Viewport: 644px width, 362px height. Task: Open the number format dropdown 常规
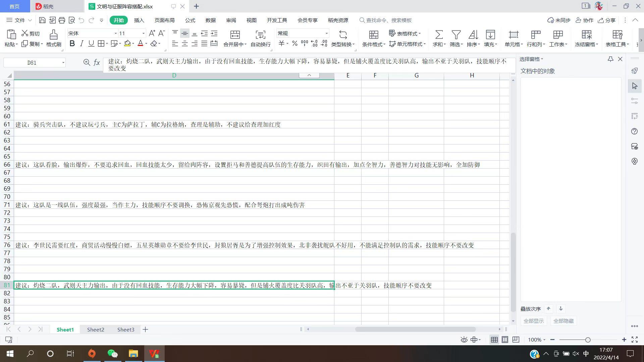coord(326,34)
